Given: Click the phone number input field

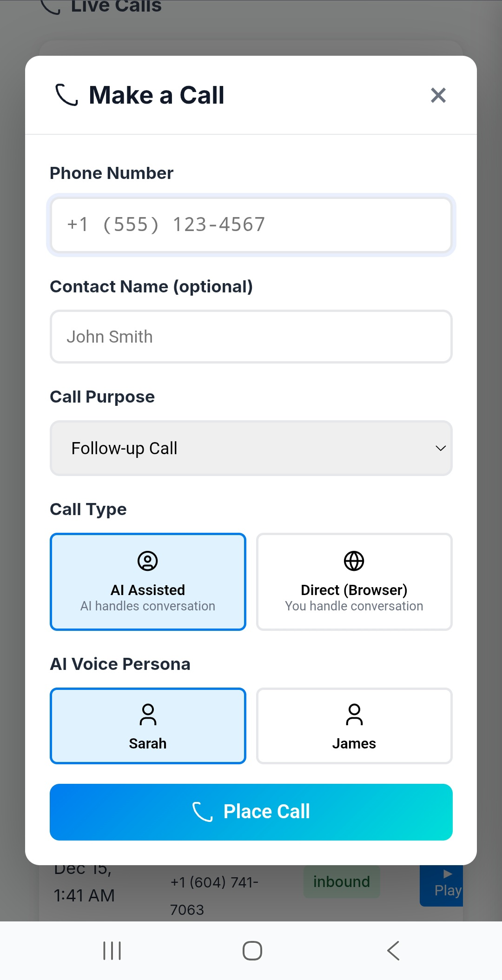Looking at the screenshot, I should (x=251, y=225).
